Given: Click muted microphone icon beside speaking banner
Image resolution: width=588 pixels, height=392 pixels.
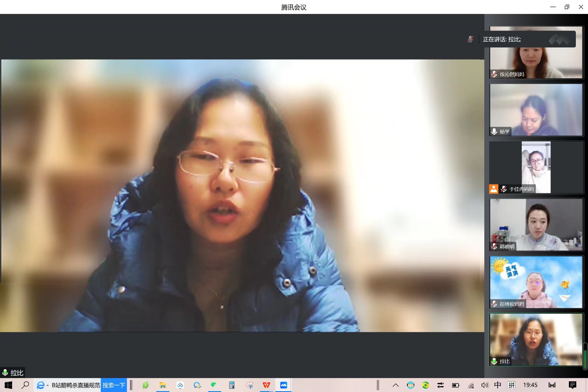Looking at the screenshot, I should 470,39.
